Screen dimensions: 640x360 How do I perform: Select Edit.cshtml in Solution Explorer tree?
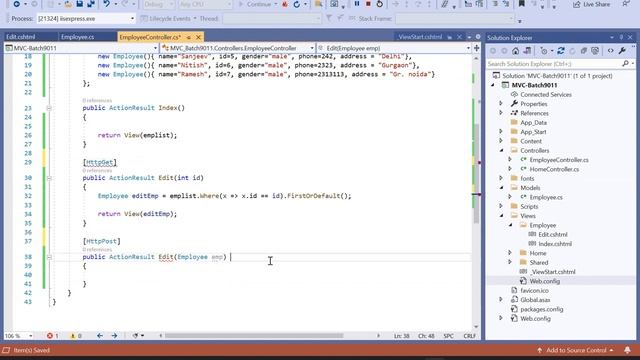[553, 235]
